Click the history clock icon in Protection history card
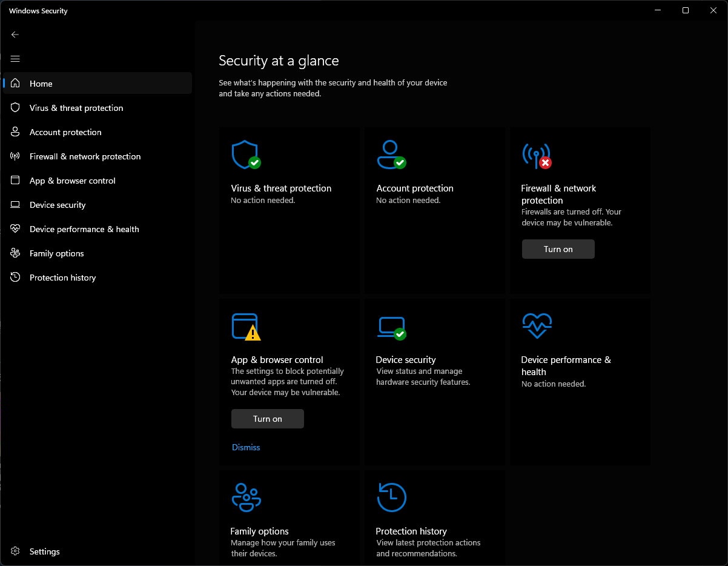Image resolution: width=728 pixels, height=566 pixels. [x=391, y=498]
